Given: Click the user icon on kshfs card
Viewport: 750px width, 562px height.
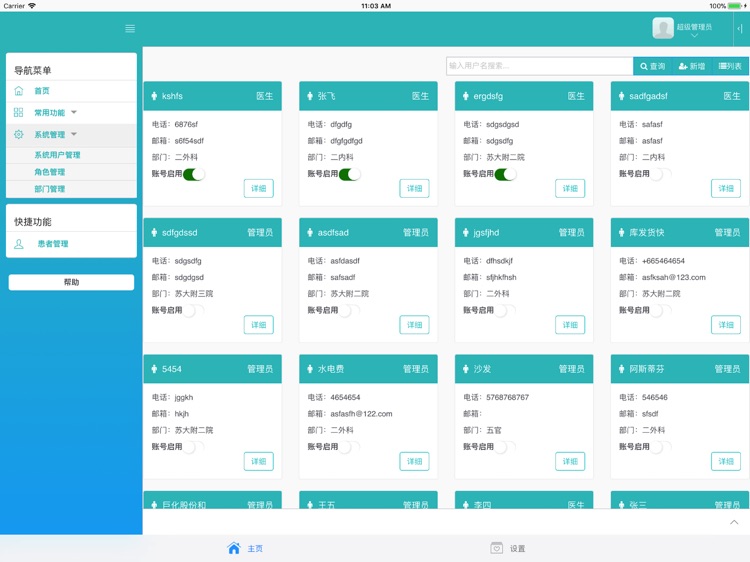Looking at the screenshot, I should pos(154,96).
